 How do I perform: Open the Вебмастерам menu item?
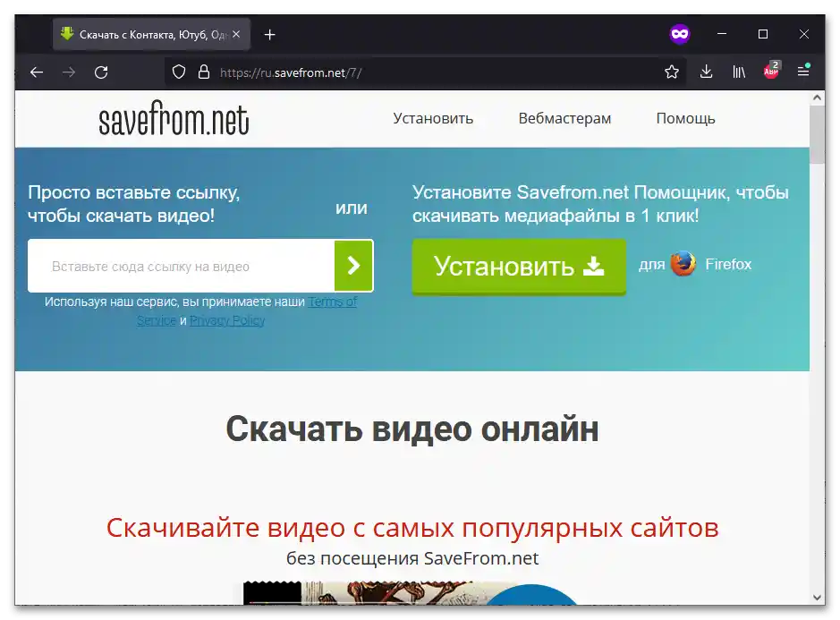click(x=564, y=118)
